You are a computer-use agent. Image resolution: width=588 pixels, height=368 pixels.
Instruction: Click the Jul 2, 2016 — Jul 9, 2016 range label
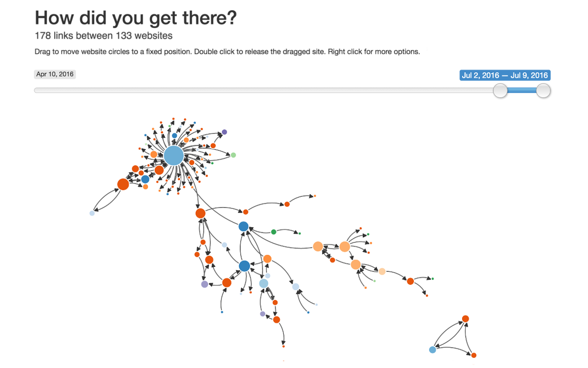point(505,75)
